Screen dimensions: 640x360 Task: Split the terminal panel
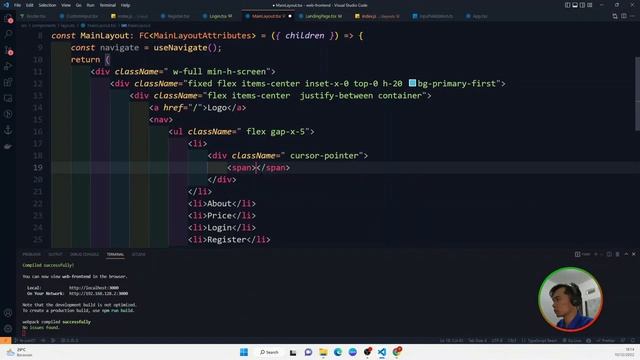[x=609, y=254]
